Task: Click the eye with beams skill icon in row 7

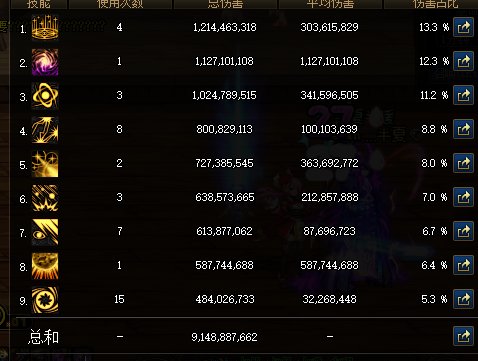Action: 45,232
